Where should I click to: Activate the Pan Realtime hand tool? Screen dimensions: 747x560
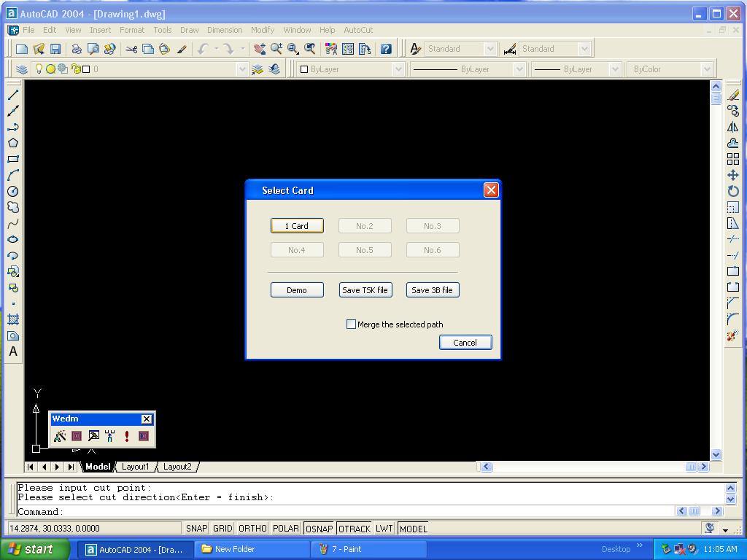[x=260, y=49]
